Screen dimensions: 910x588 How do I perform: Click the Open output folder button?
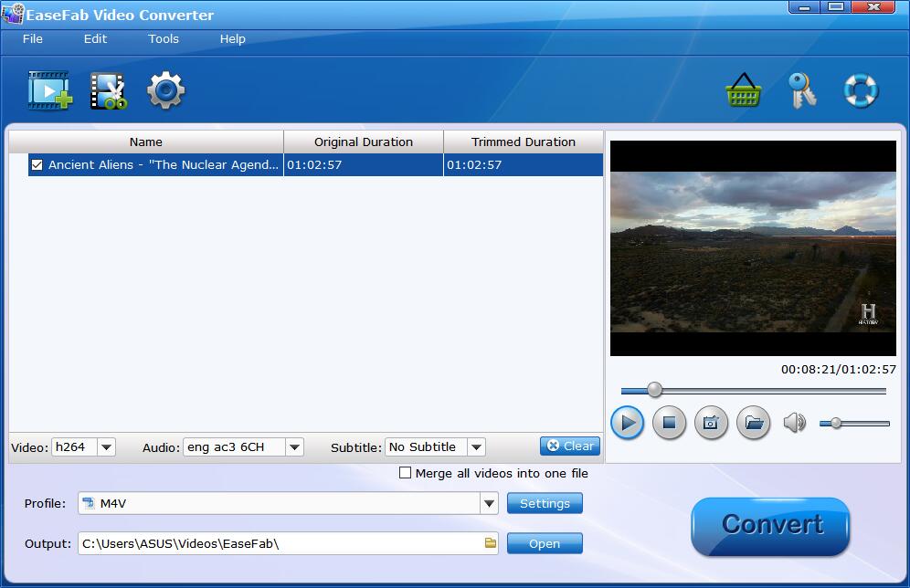[x=545, y=543]
